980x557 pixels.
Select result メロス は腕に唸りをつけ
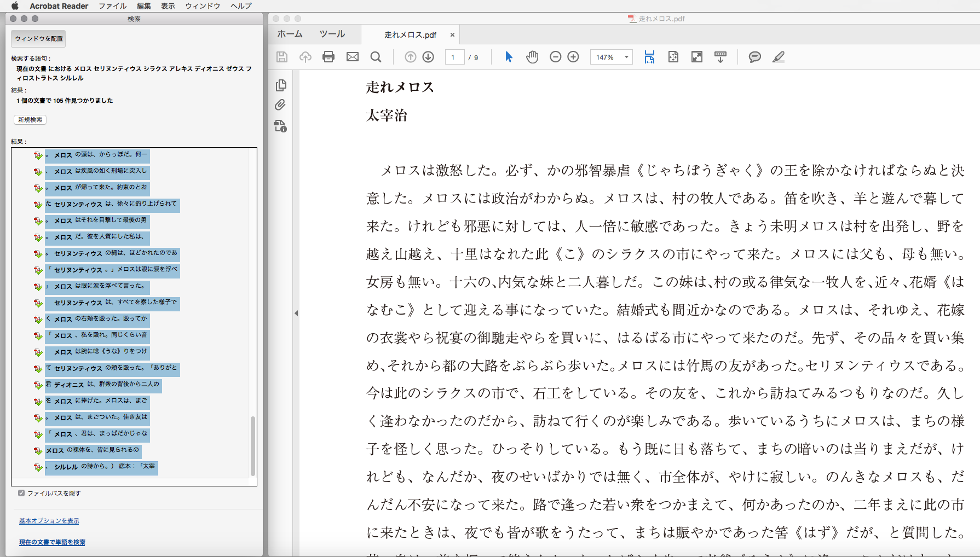pos(97,352)
